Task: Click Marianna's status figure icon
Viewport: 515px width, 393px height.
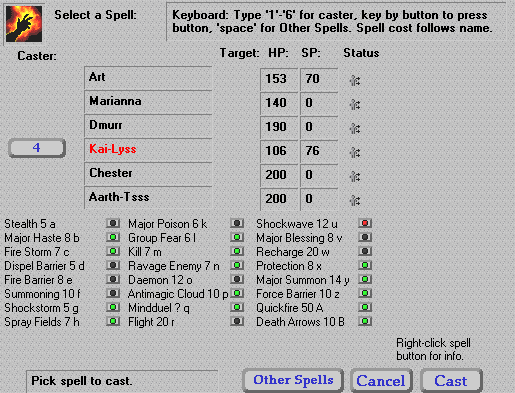Action: click(x=355, y=104)
